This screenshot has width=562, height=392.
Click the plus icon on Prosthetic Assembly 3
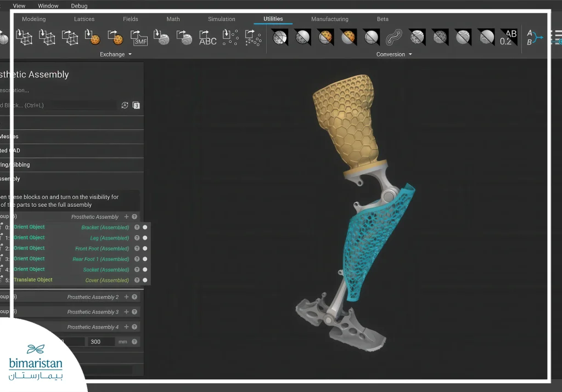pos(126,312)
